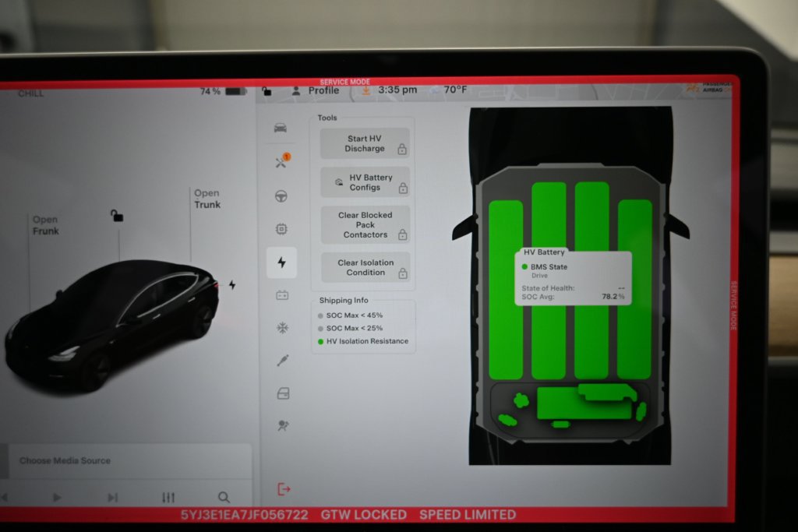Click Clear Isolation Condition button

pos(365,267)
